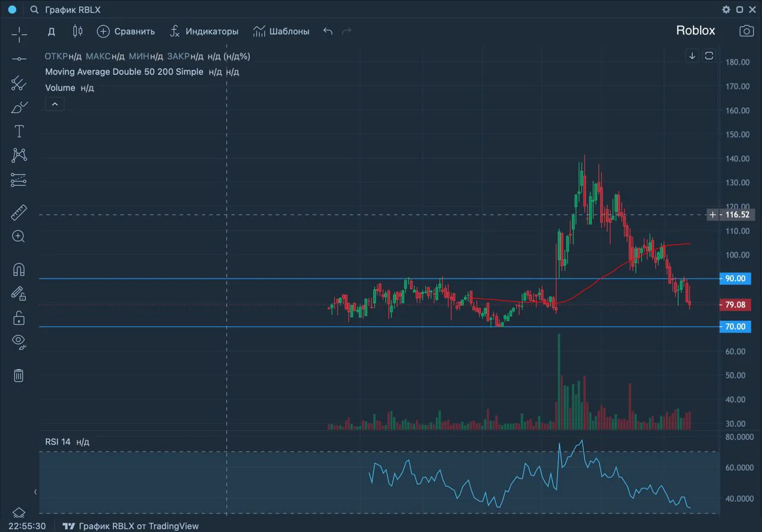The image size is (762, 532).
Task: Collapse the left drawing toolbar arrow
Action: tap(35, 492)
